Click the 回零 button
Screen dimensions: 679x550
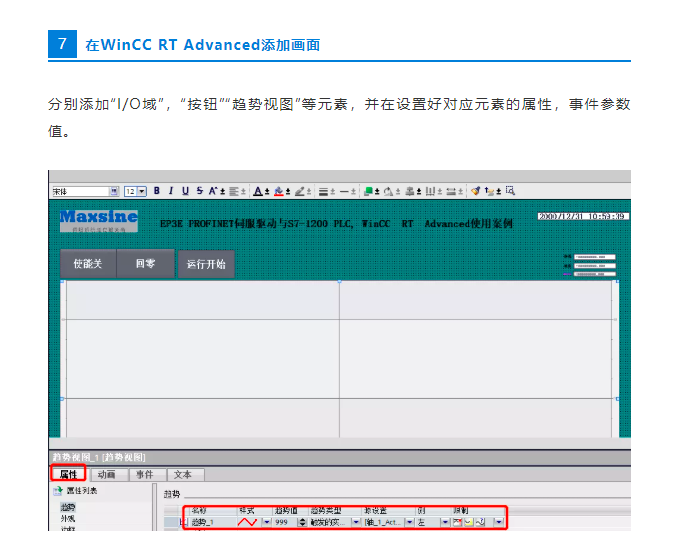144,264
